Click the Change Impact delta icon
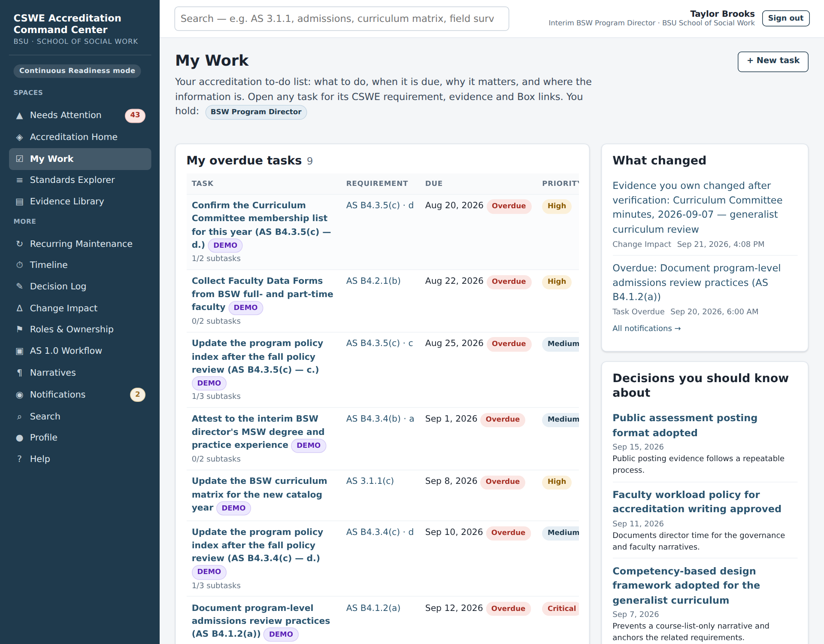 (x=19, y=308)
